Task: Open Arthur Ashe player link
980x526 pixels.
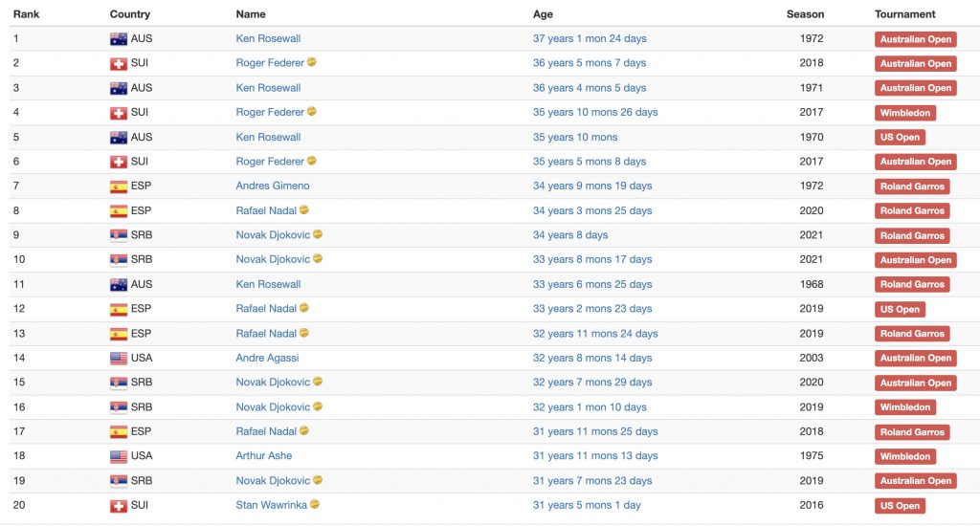Action: click(264, 455)
